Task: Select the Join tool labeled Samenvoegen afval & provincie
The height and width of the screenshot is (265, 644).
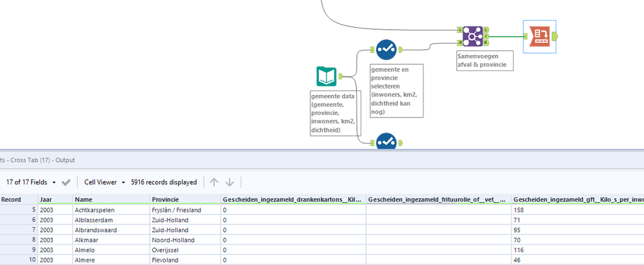Action: coord(473,36)
